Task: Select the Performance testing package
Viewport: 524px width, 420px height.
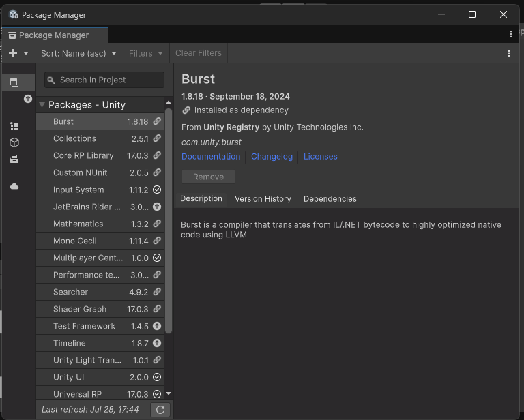Action: pos(100,275)
